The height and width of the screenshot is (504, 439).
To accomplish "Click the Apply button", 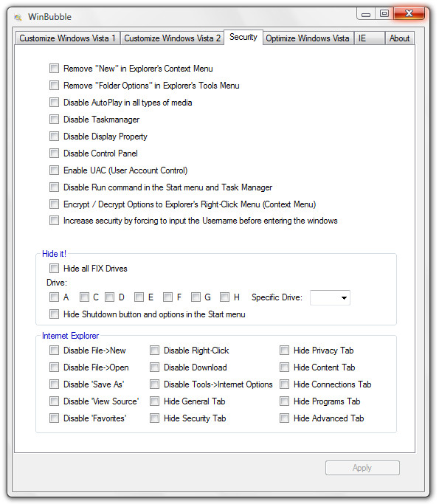I will (362, 468).
